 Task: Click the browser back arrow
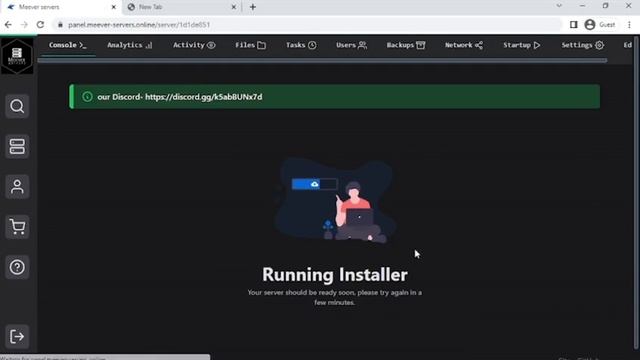coord(8,25)
